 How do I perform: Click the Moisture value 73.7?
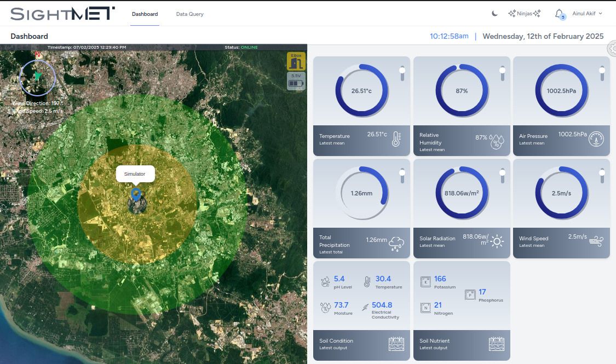tap(341, 305)
